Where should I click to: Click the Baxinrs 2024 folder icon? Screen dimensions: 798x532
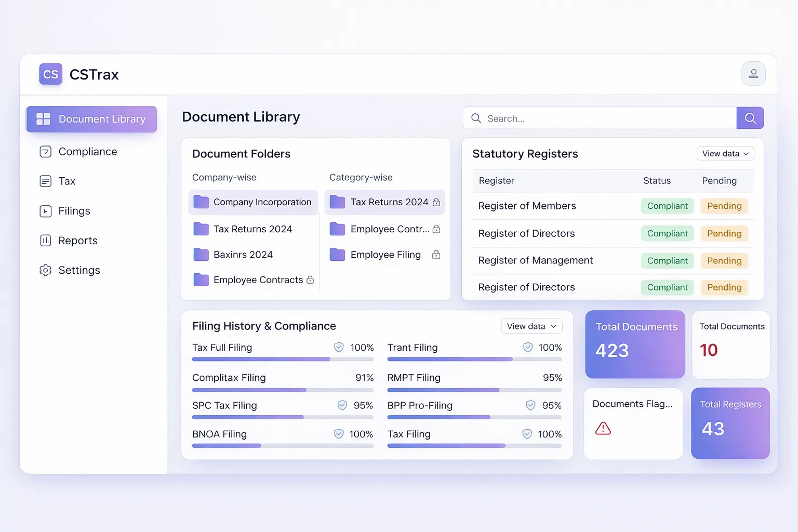pos(201,255)
